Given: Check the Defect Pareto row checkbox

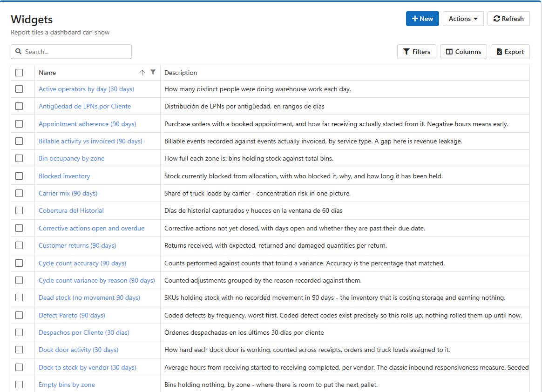Looking at the screenshot, I should [19, 315].
